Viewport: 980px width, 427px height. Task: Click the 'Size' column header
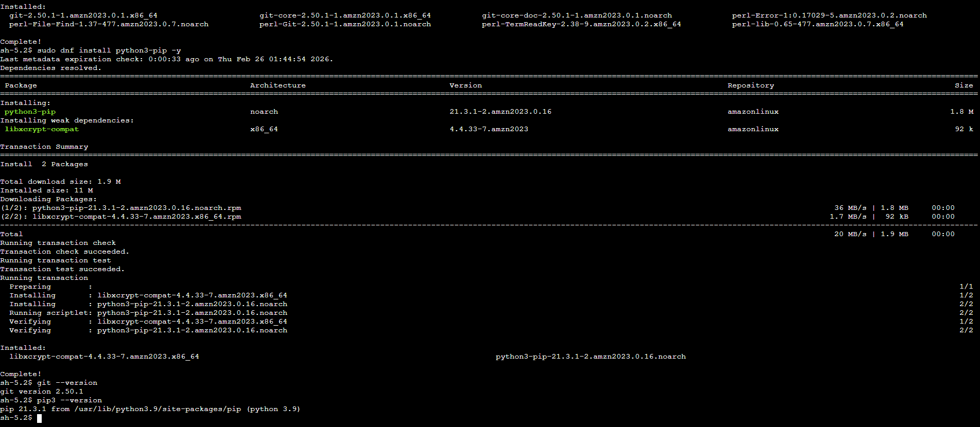964,85
